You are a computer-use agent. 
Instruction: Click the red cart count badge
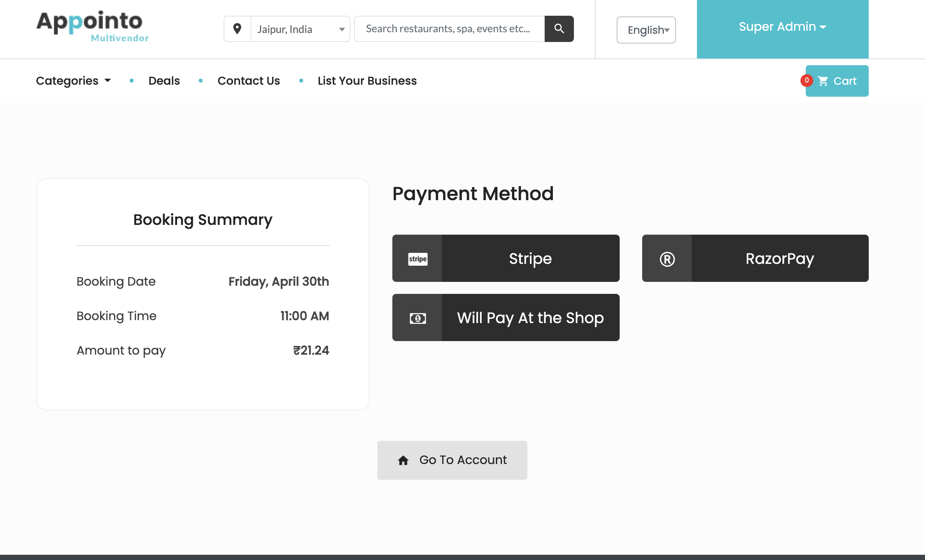click(x=806, y=80)
